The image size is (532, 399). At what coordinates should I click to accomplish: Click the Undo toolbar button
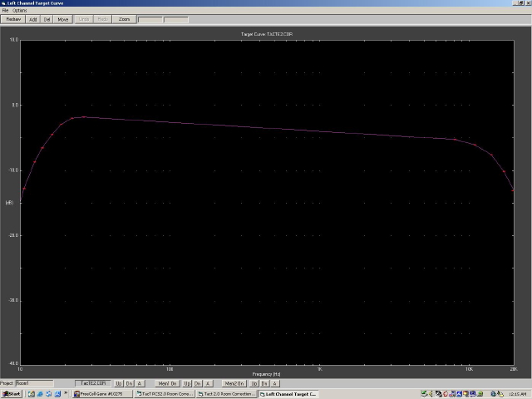(83, 19)
